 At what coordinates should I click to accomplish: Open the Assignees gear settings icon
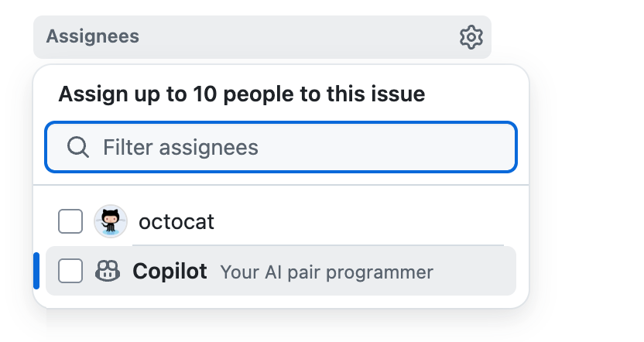coord(471,37)
